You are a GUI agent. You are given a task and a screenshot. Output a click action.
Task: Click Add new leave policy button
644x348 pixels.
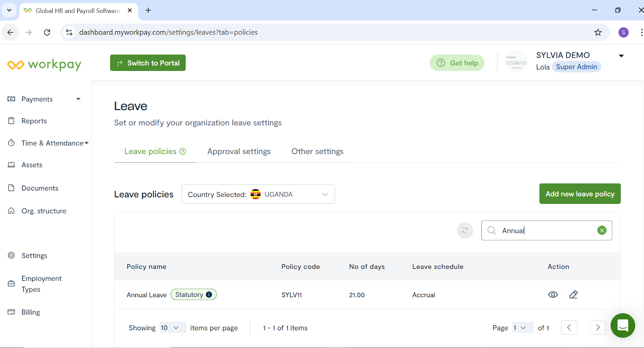tap(580, 194)
